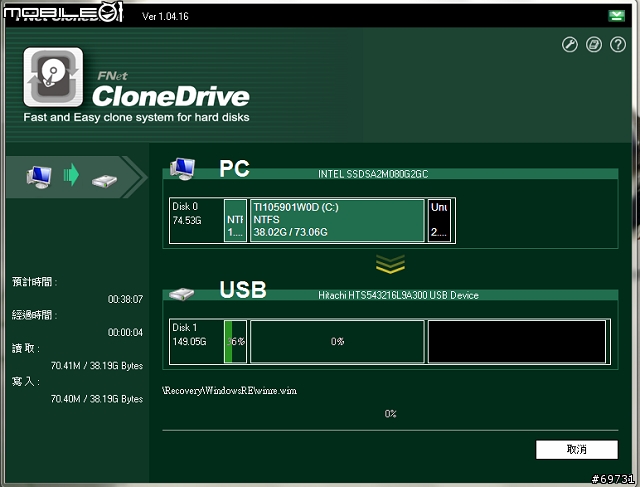
Task: Click the overall 0% progress indicator
Action: [391, 414]
